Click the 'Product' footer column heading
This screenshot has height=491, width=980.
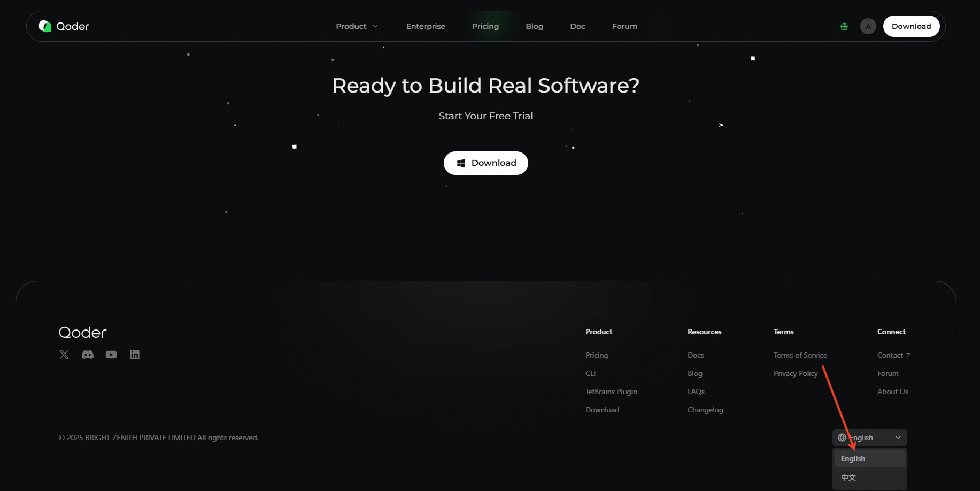[x=599, y=332]
